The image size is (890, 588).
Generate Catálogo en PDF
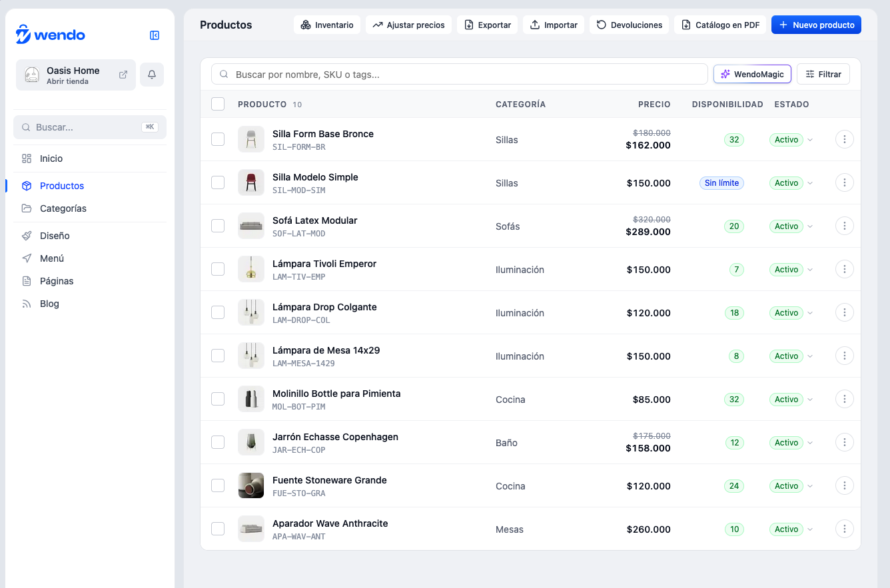[x=721, y=25]
